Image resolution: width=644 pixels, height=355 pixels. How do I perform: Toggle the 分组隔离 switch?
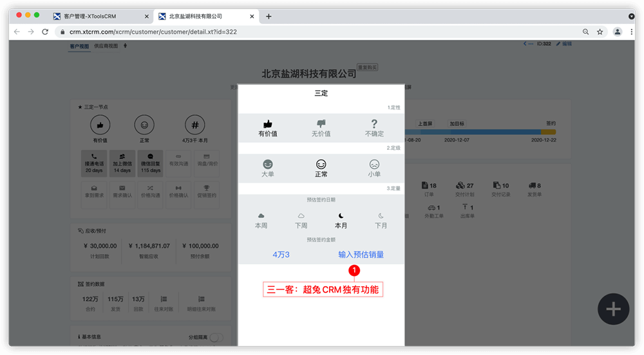(216, 338)
